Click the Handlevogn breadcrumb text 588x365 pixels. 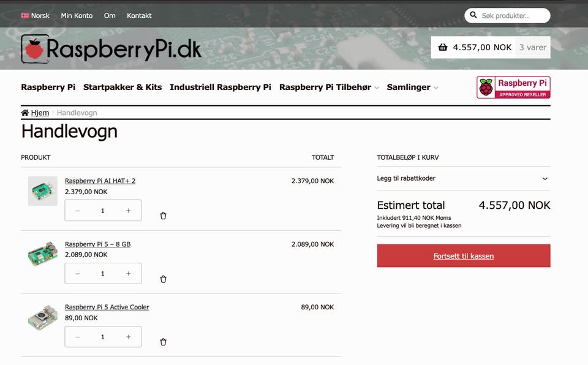click(x=77, y=113)
